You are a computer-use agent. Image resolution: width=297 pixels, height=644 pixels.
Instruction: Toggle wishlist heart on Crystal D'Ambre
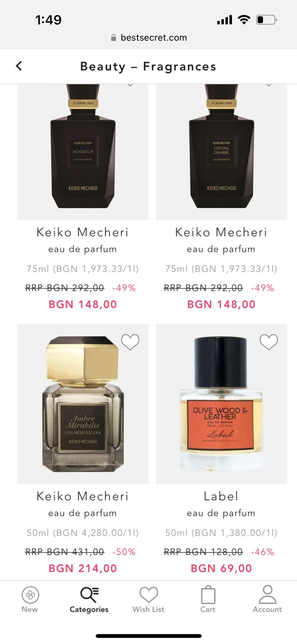tap(269, 85)
